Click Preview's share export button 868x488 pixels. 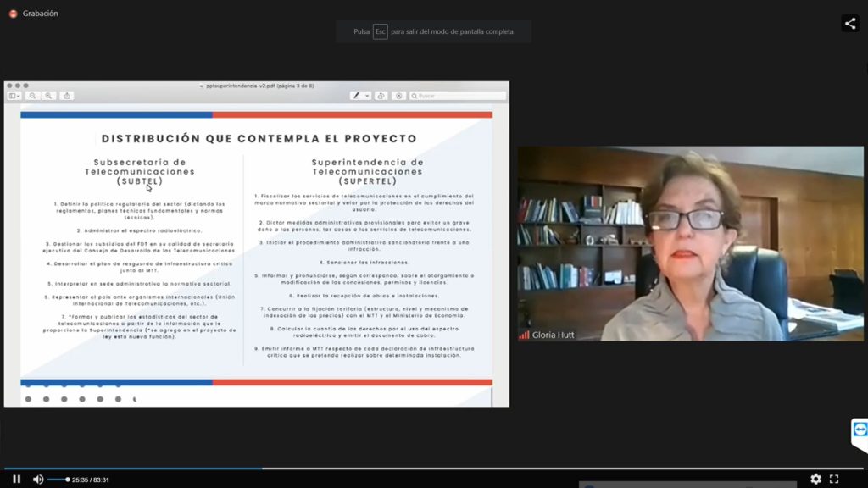[67, 96]
